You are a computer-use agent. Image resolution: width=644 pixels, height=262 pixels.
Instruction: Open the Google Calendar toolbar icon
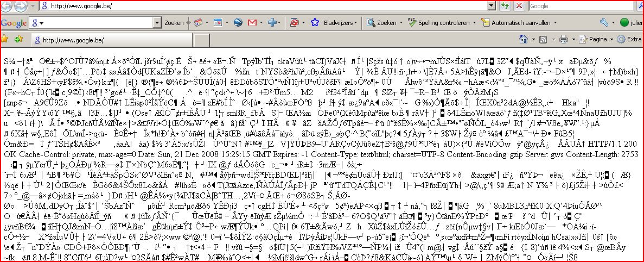218,23
